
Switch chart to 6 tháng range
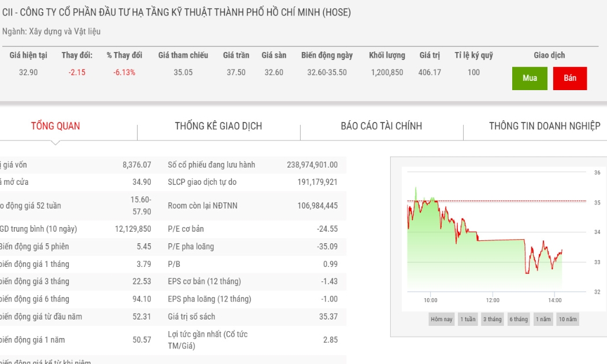(x=519, y=319)
